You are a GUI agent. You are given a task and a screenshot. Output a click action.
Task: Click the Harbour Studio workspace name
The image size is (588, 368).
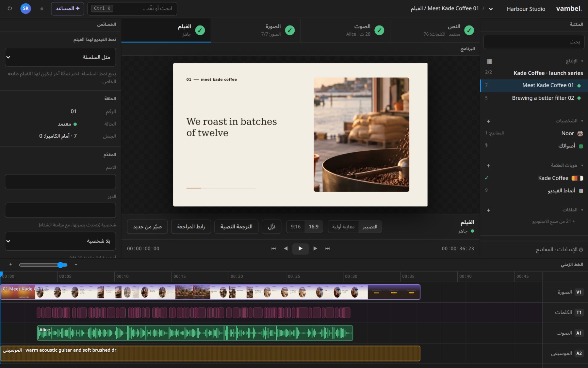tap(526, 9)
